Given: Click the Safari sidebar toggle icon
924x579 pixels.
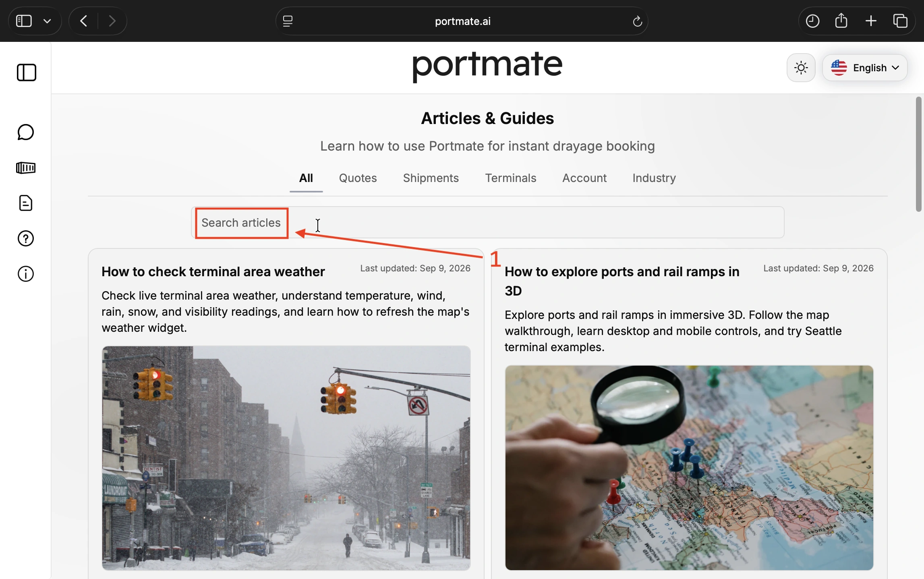Looking at the screenshot, I should [24, 21].
